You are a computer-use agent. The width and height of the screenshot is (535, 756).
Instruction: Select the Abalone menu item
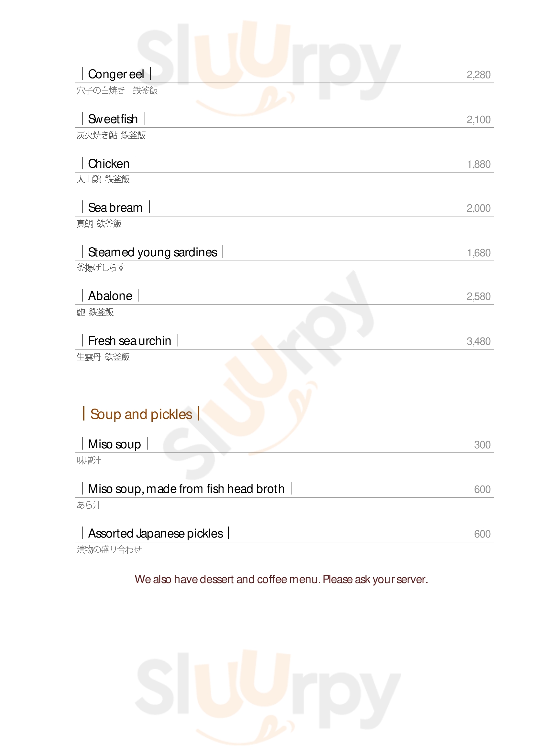click(x=110, y=296)
